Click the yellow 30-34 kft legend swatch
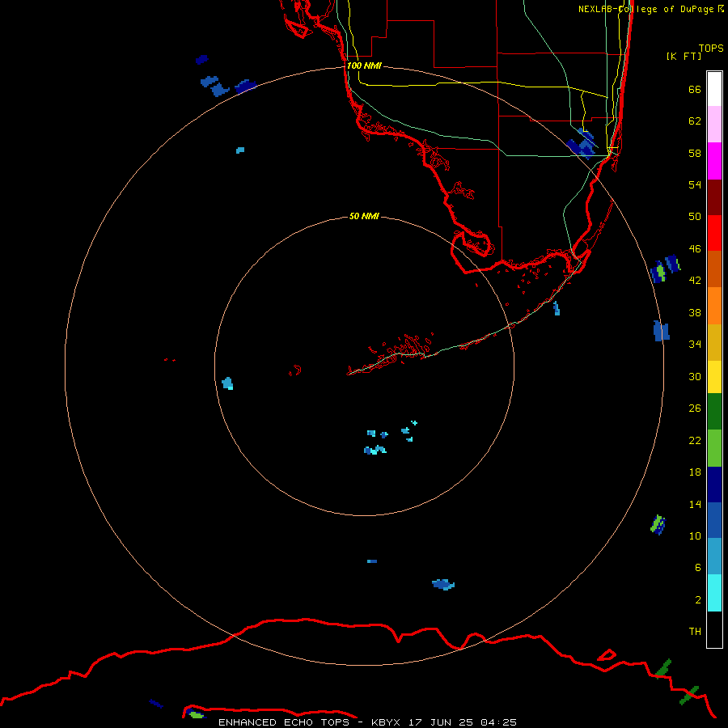 click(714, 377)
